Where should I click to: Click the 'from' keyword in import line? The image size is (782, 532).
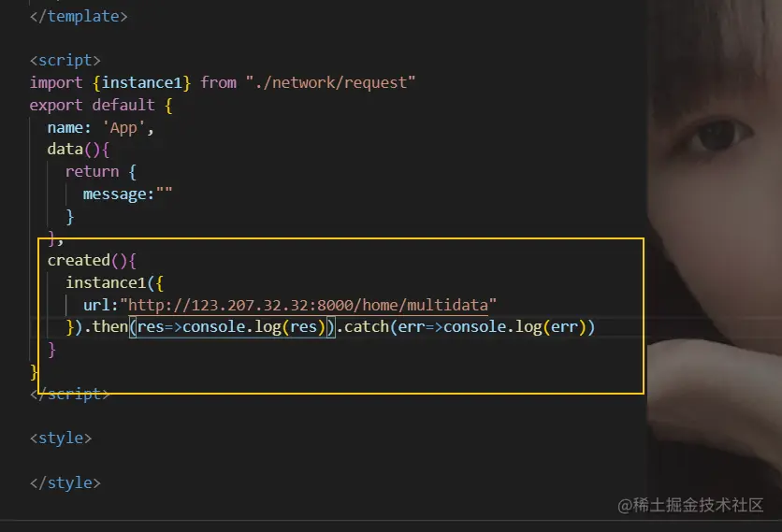click(219, 82)
